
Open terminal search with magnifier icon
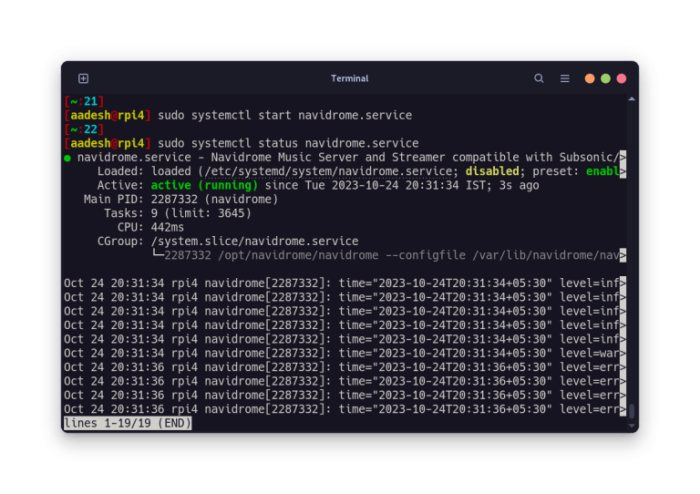point(539,79)
